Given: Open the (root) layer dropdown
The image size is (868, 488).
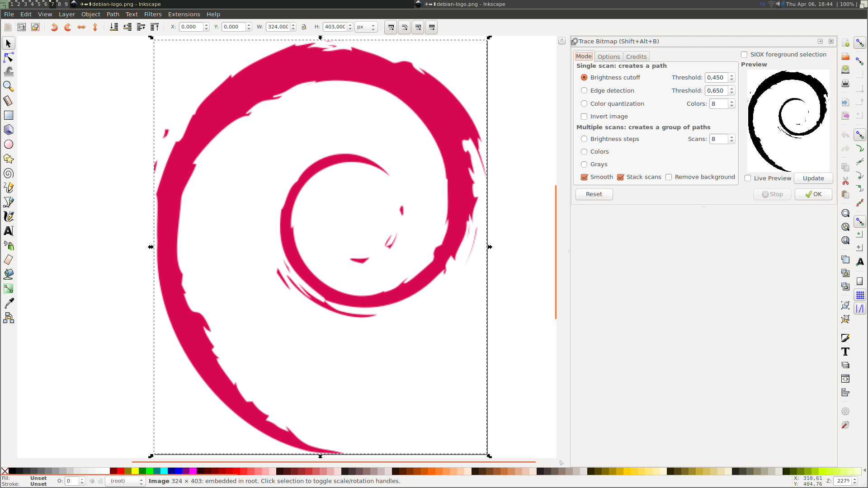Looking at the screenshot, I should point(126,481).
